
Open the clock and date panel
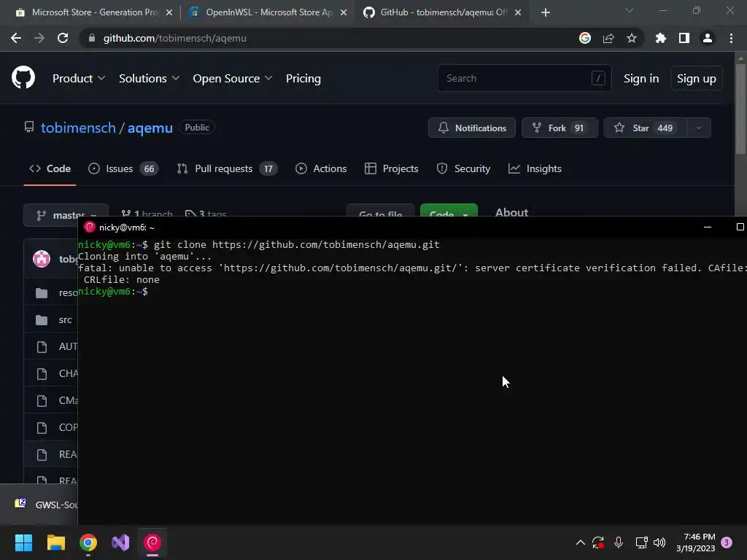[x=695, y=542]
